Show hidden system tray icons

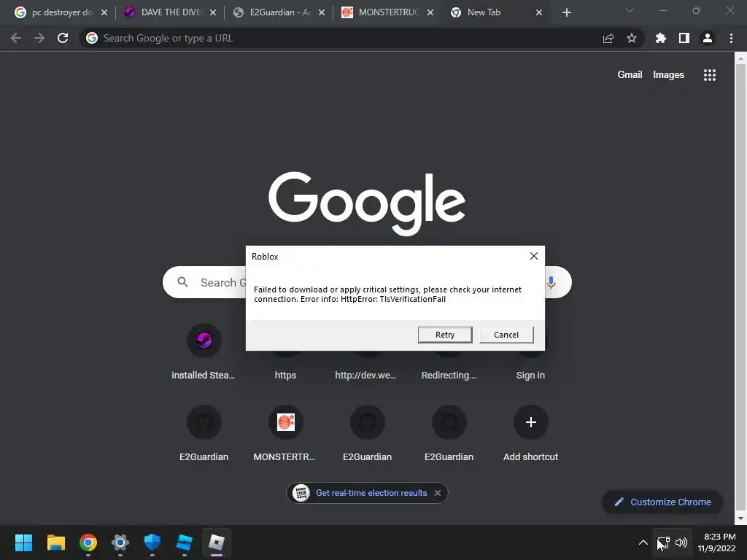point(643,542)
